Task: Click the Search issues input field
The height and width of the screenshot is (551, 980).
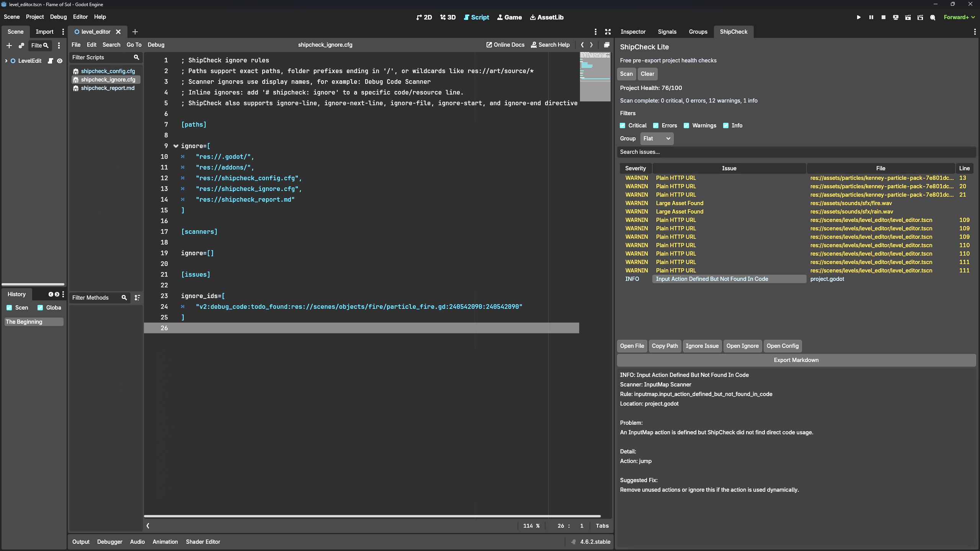Action: click(x=796, y=152)
